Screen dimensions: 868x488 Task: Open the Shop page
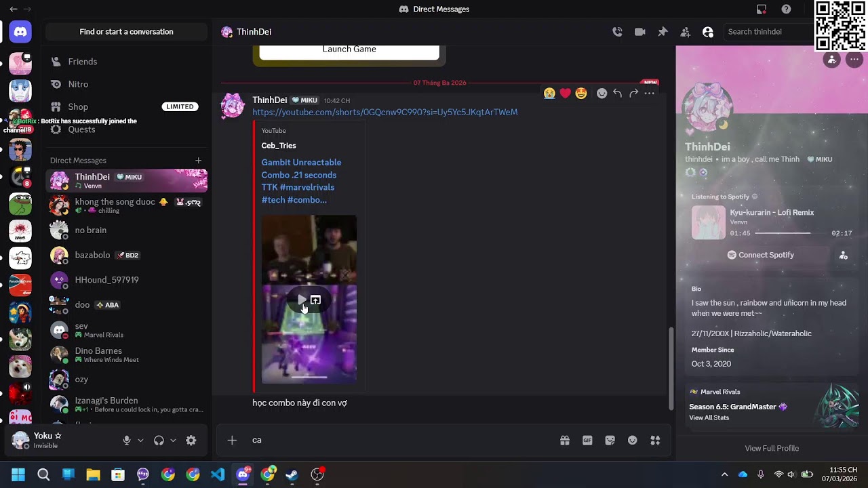point(126,106)
